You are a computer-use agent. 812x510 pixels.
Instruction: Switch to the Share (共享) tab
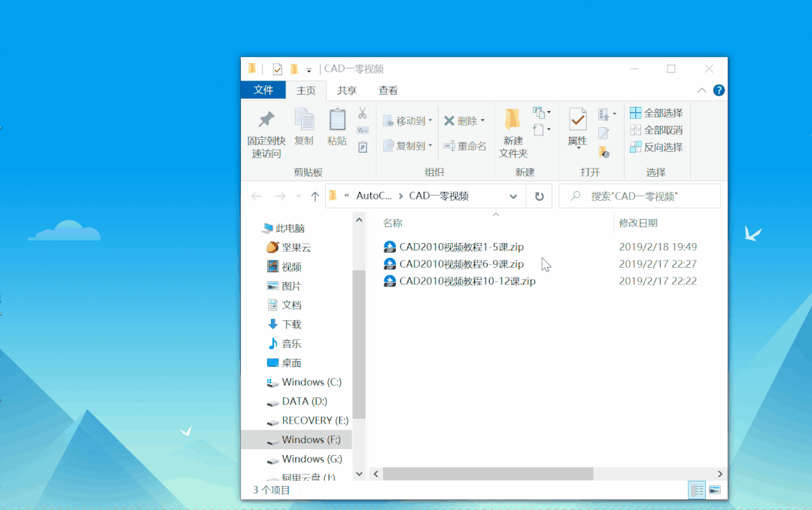coord(346,90)
